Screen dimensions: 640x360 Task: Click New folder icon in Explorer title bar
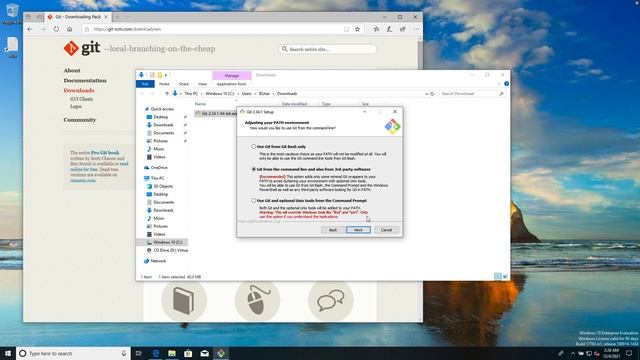(160, 75)
